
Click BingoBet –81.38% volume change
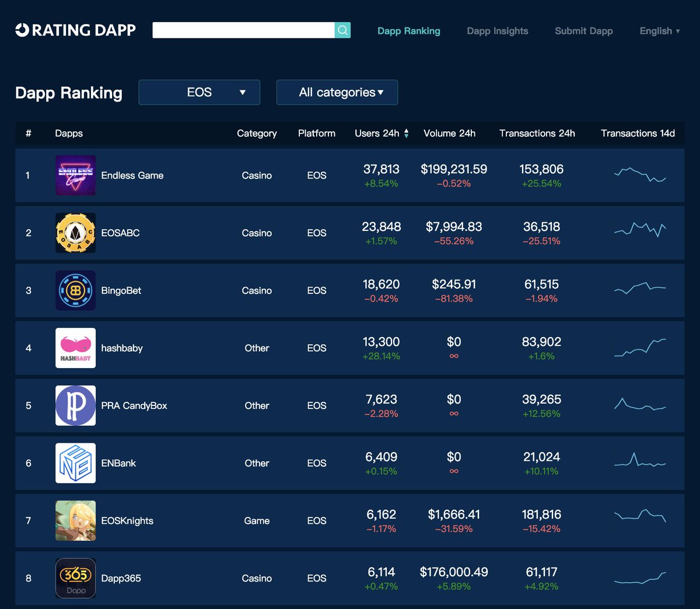[x=454, y=299]
